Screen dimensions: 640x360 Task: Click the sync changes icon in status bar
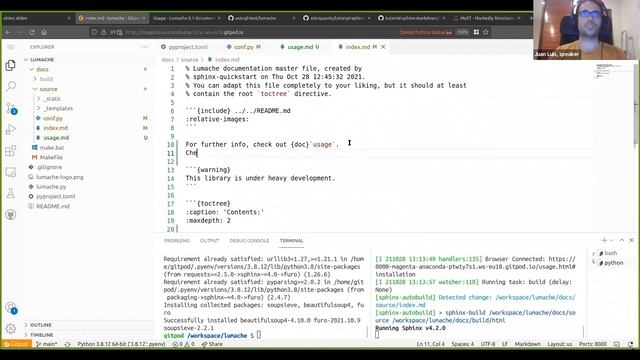point(67,344)
